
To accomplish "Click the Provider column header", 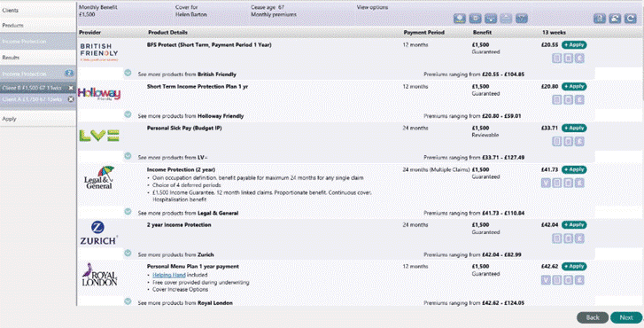I will tap(90, 32).
